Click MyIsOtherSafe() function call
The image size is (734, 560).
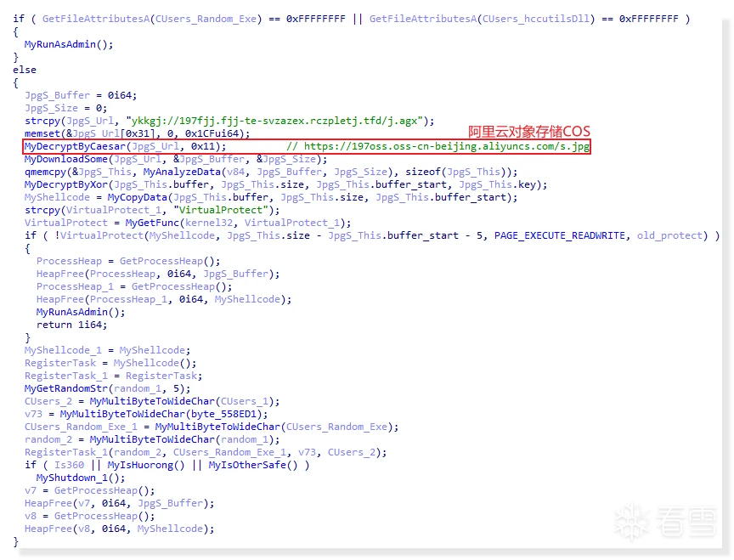tap(253, 465)
